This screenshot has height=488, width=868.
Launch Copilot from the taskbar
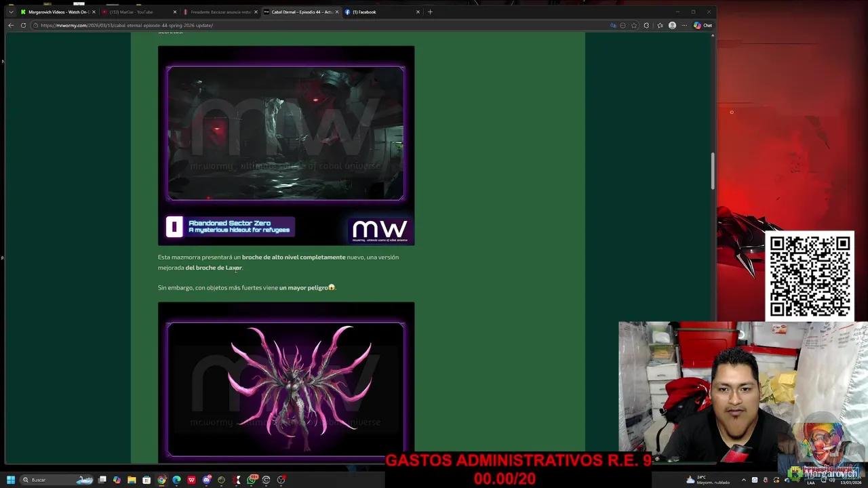(x=117, y=480)
